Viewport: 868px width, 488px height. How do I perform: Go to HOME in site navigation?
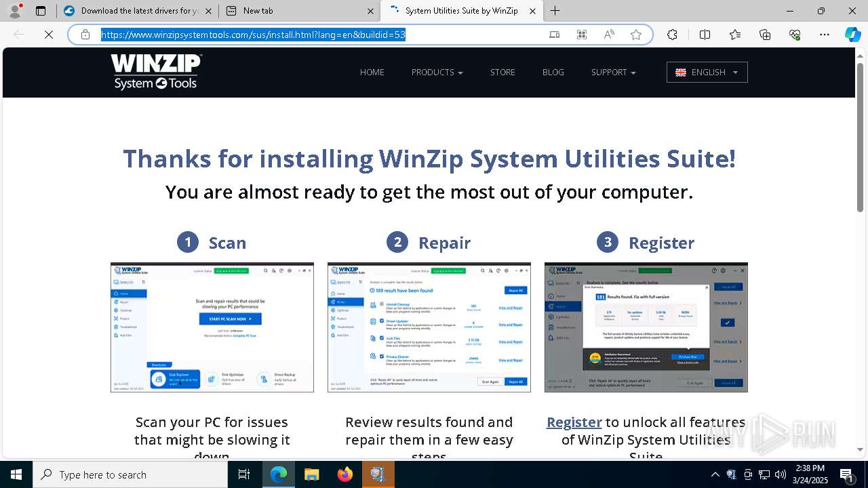[x=372, y=73]
